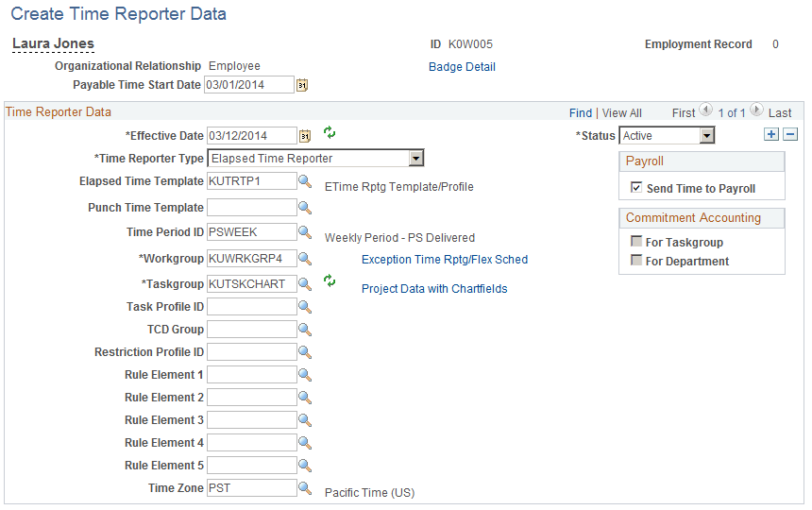The image size is (812, 510).
Task: Add a new row with plus button
Action: coord(771,135)
